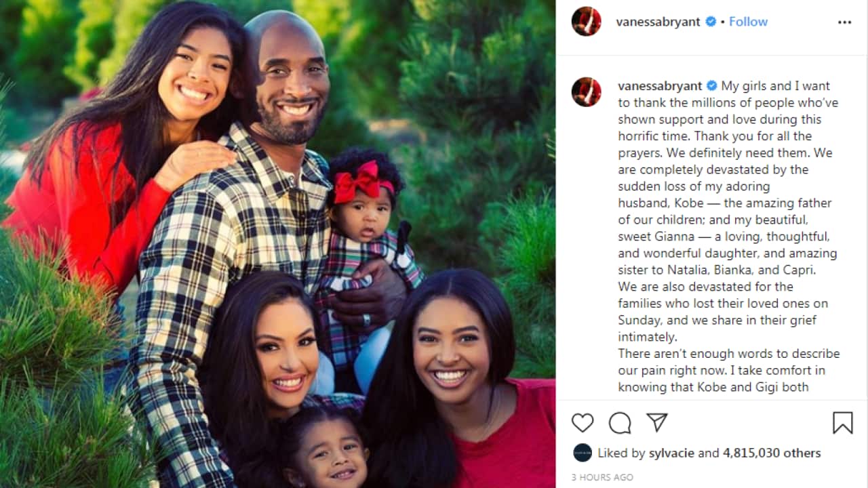
Task: Open the vanessabryant username in the caption
Action: tap(660, 86)
